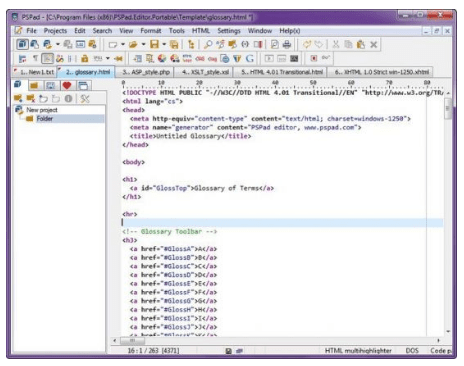Viewport: 464px width, 366px height.
Task: Click the scissors Cut icon
Action: coord(336,44)
